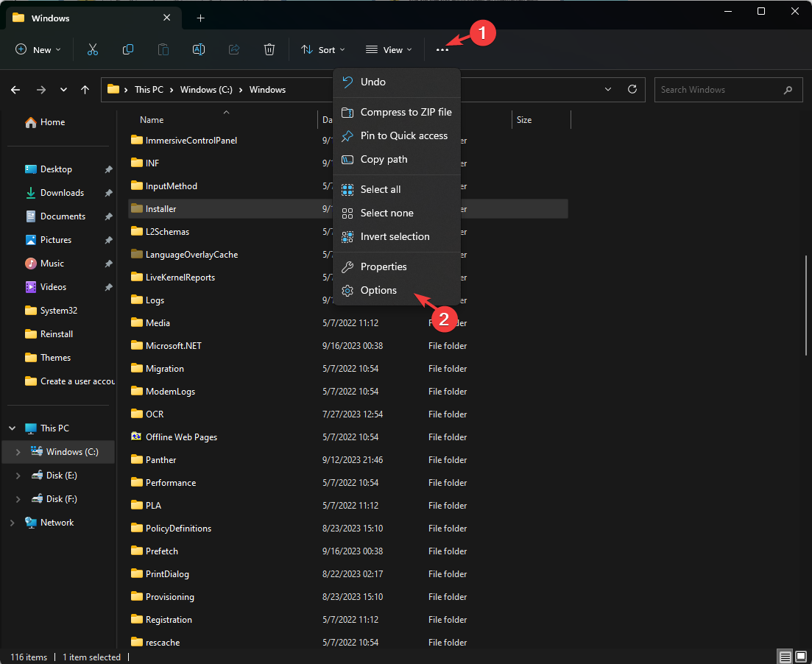Click the vertical scrollbar thumb

806,305
